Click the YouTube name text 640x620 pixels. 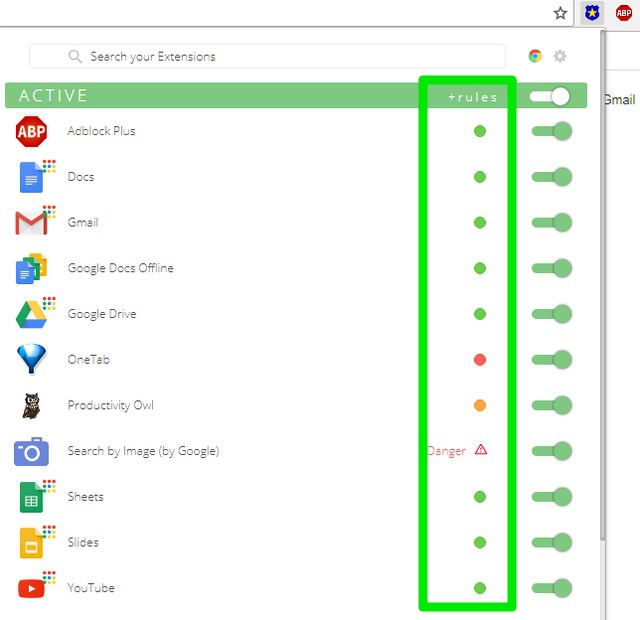91,588
